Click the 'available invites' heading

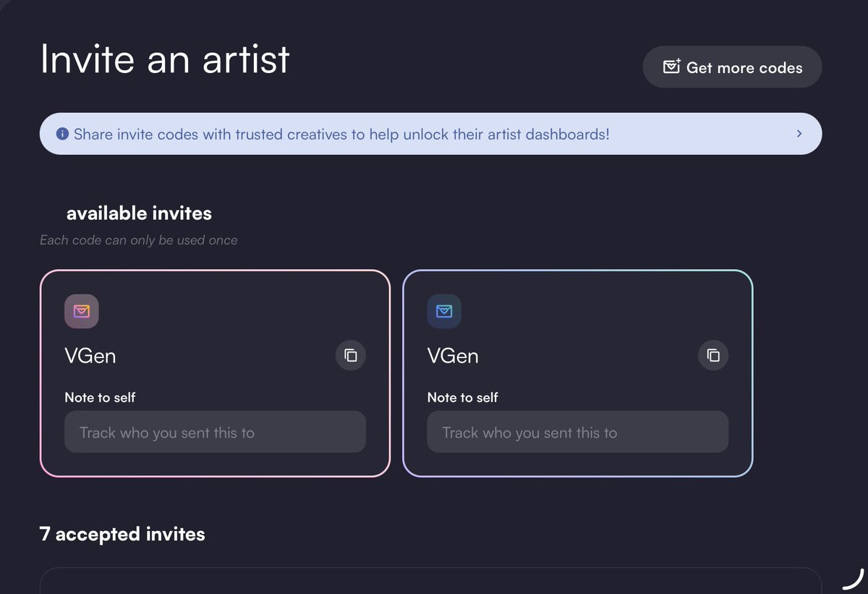139,213
